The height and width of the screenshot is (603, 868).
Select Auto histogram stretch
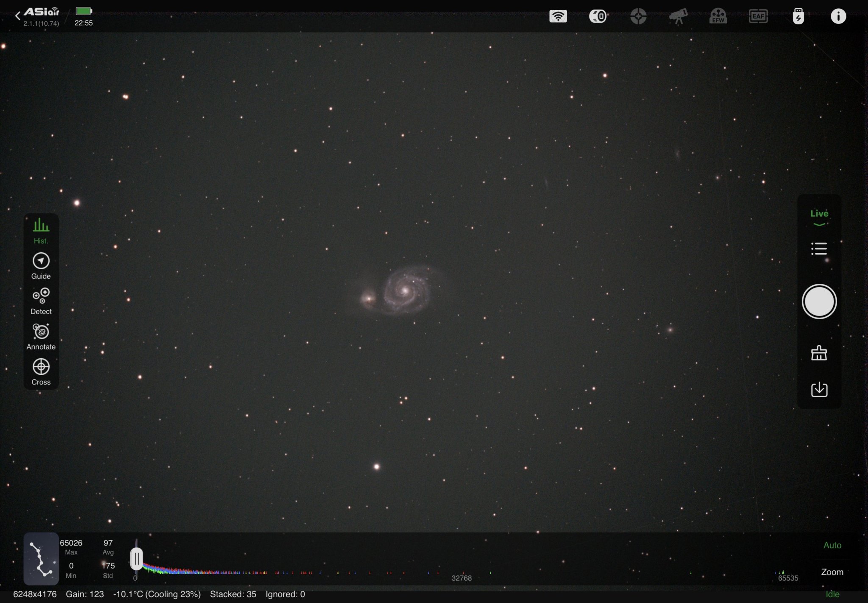coord(832,545)
